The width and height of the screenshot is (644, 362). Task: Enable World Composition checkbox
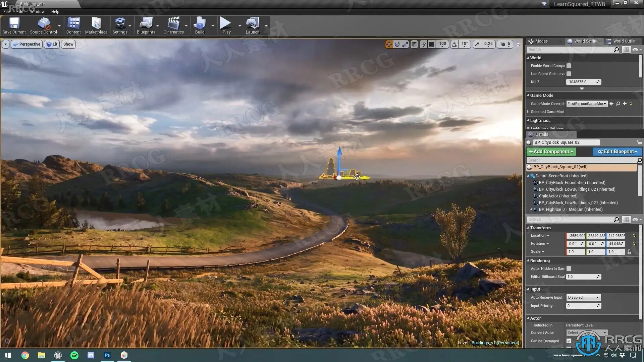[x=569, y=66]
